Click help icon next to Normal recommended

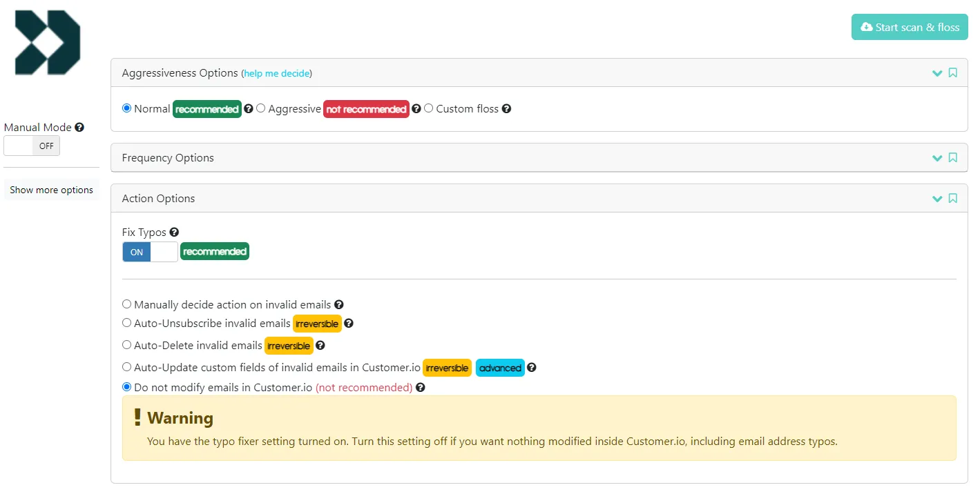tap(249, 109)
